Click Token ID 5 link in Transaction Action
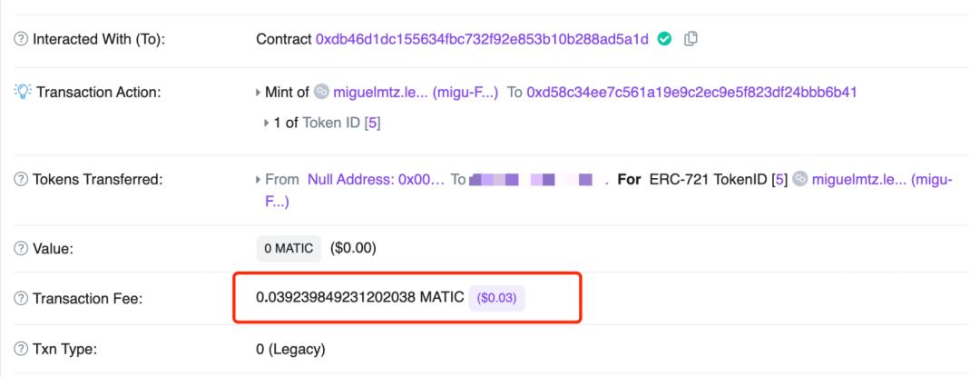980x377 pixels. click(373, 124)
